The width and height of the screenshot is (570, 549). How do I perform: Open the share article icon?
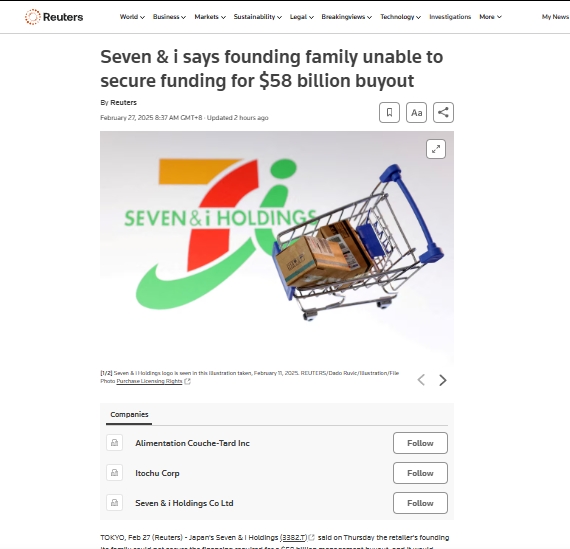pos(443,112)
